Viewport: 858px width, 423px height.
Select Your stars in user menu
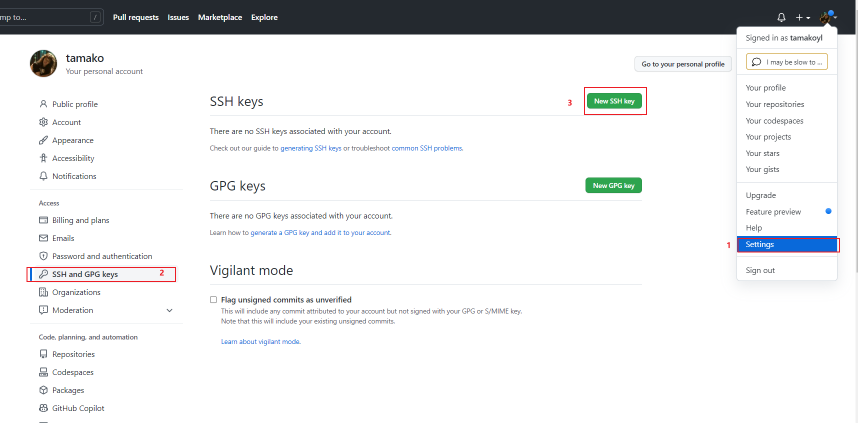[x=787, y=153]
